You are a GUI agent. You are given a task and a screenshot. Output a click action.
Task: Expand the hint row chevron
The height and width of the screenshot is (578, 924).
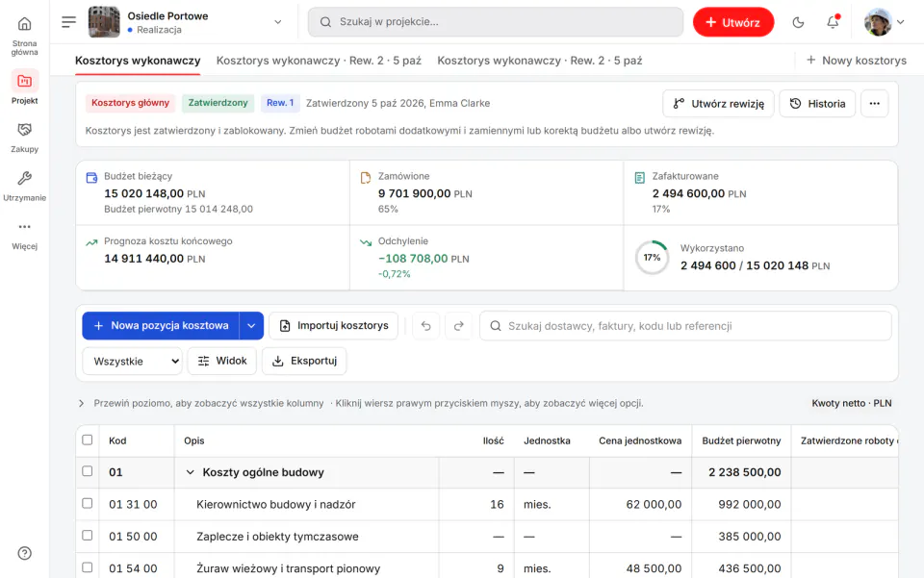(81, 404)
